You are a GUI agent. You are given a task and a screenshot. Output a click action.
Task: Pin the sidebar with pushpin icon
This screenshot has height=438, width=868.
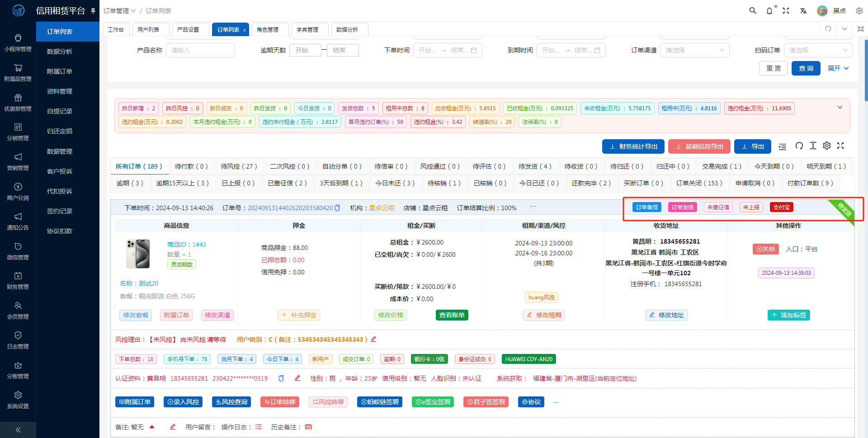click(93, 10)
